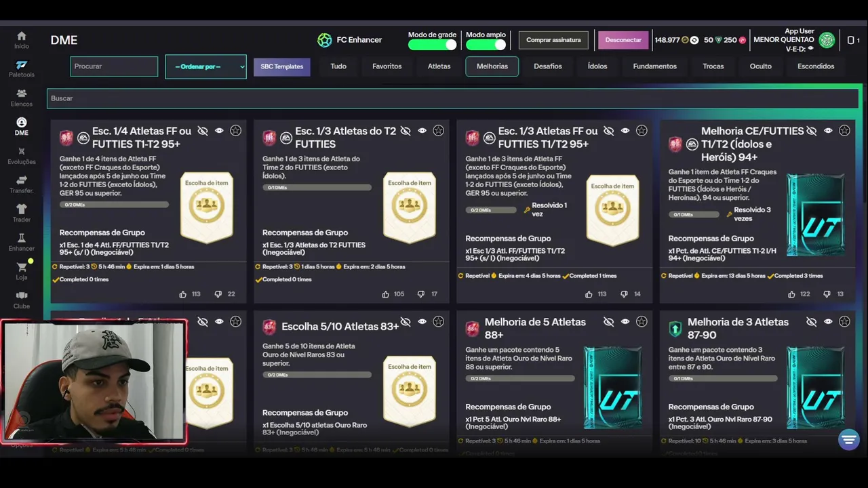Click the open-eye icon on Esc. 1/3 Atletas FF T1/T2

pyautogui.click(x=625, y=131)
